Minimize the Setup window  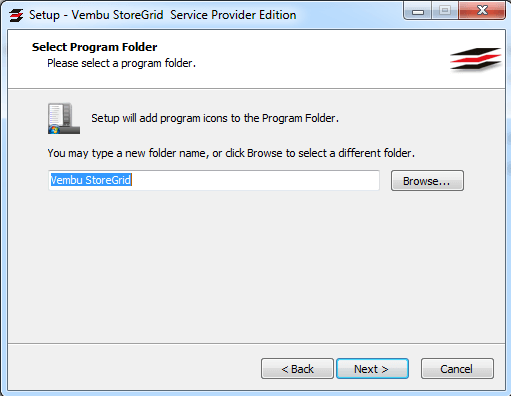[418, 11]
